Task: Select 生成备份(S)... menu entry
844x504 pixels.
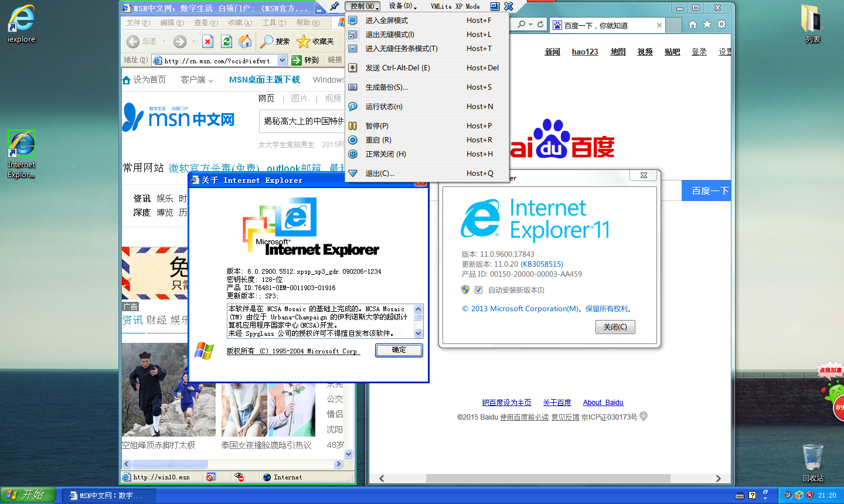Action: (427, 87)
